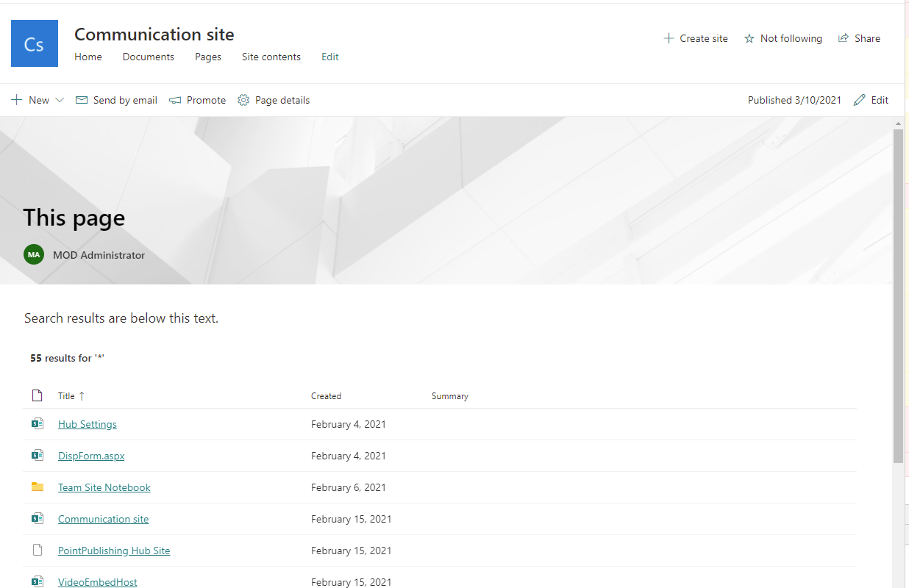Click the pencil icon beside Edit

860,100
